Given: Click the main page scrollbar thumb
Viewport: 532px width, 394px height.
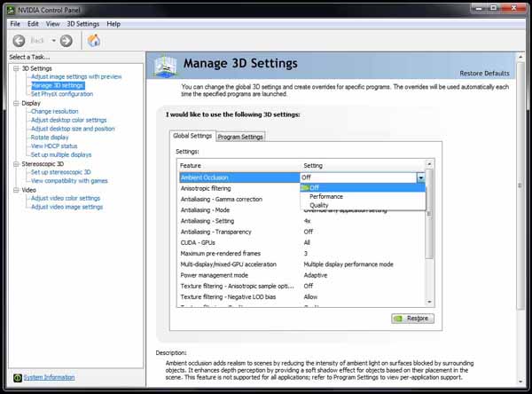Looking at the screenshot, I should 520,185.
